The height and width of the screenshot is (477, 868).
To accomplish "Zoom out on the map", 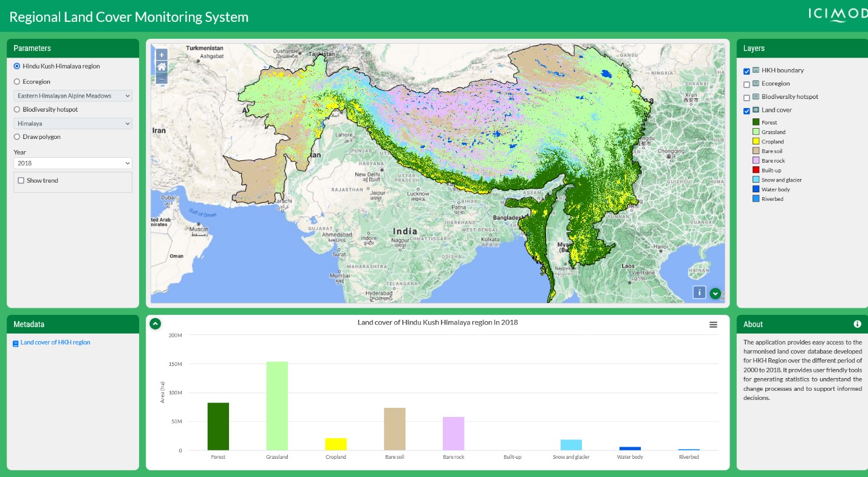I will pyautogui.click(x=162, y=78).
